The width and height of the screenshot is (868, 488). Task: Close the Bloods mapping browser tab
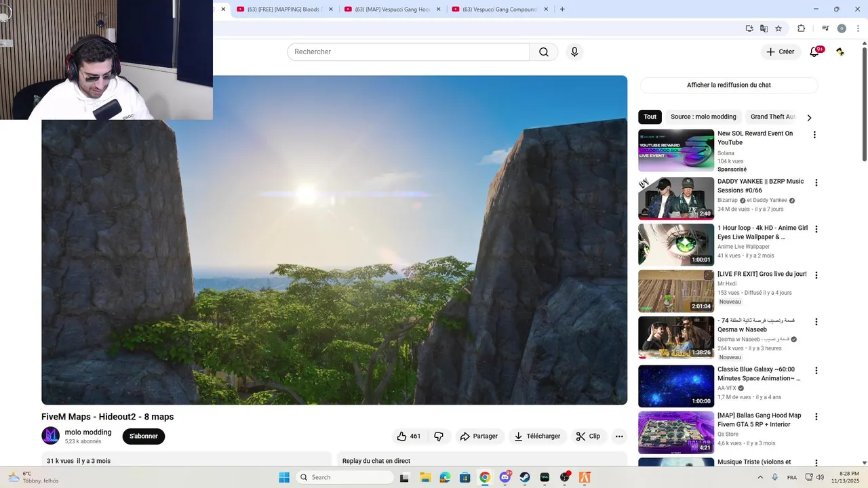click(x=330, y=9)
